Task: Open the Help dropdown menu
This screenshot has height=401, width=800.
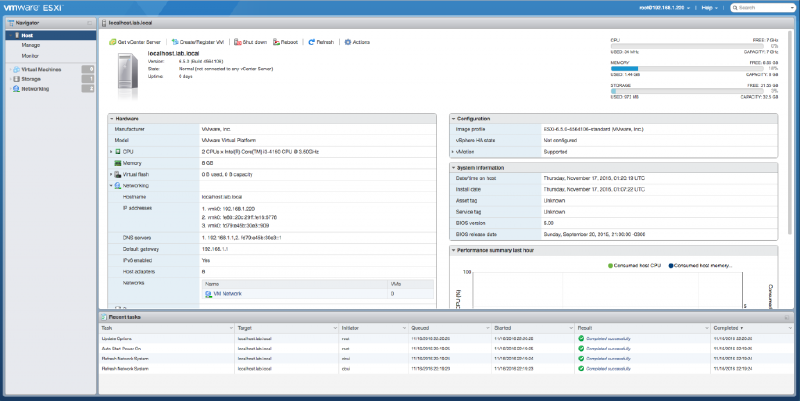Action: point(711,7)
